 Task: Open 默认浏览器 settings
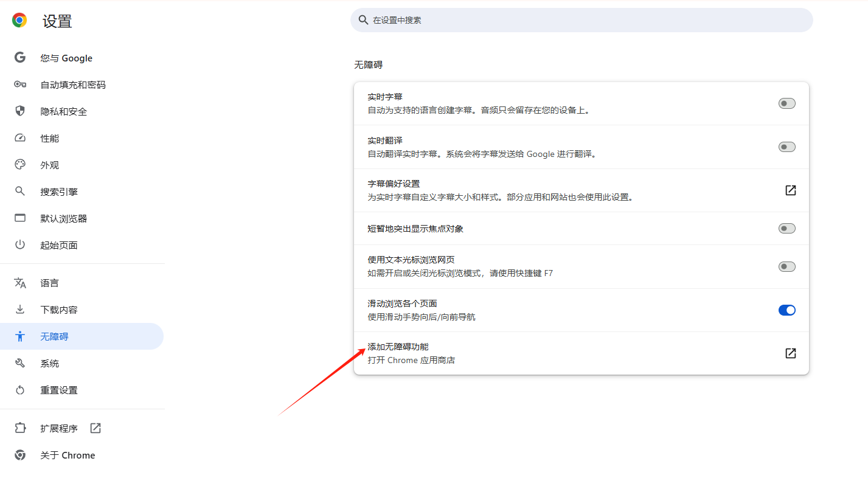coord(82,218)
